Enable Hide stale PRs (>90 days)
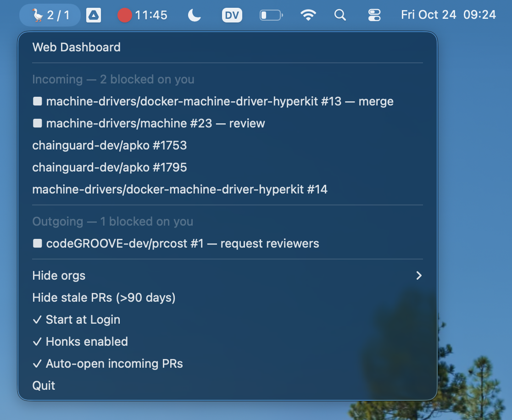This screenshot has width=512, height=420. pyautogui.click(x=104, y=298)
